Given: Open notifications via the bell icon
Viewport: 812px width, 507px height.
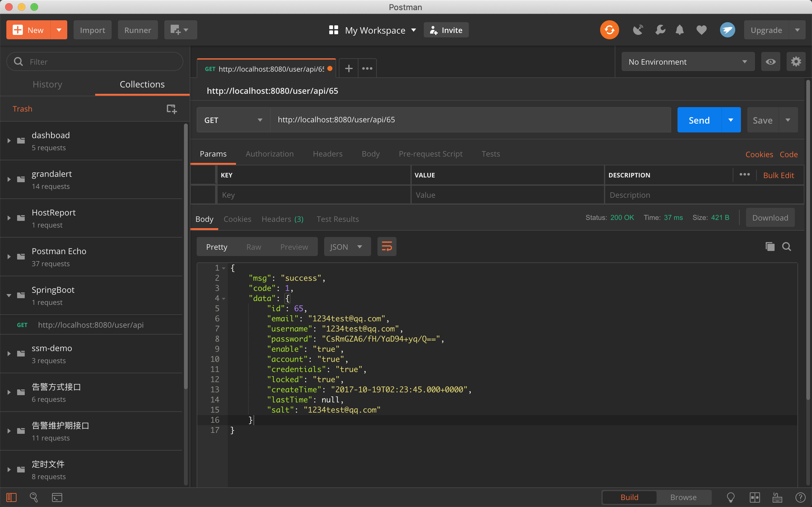Looking at the screenshot, I should [x=679, y=29].
